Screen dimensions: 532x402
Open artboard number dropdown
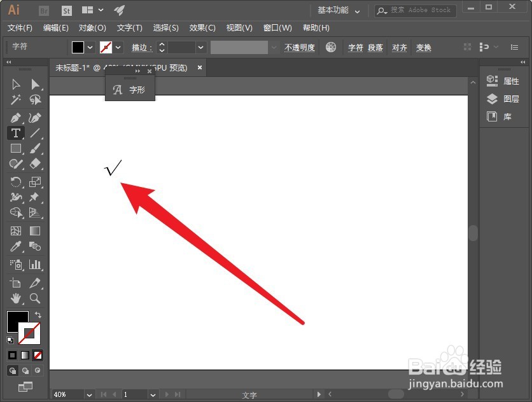pos(153,395)
